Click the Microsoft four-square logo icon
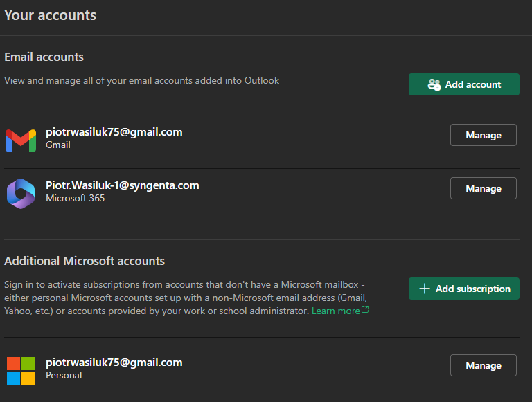Viewport: 532px width, 402px height. point(21,371)
